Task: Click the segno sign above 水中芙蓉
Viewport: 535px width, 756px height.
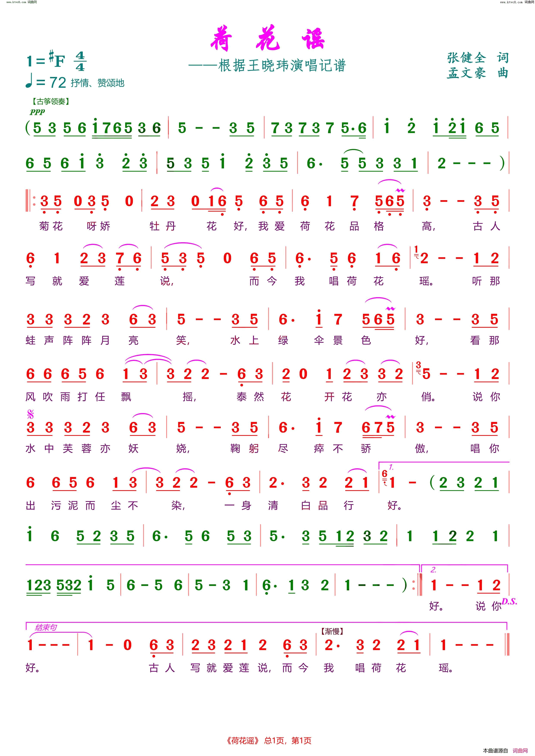Action: click(x=31, y=414)
